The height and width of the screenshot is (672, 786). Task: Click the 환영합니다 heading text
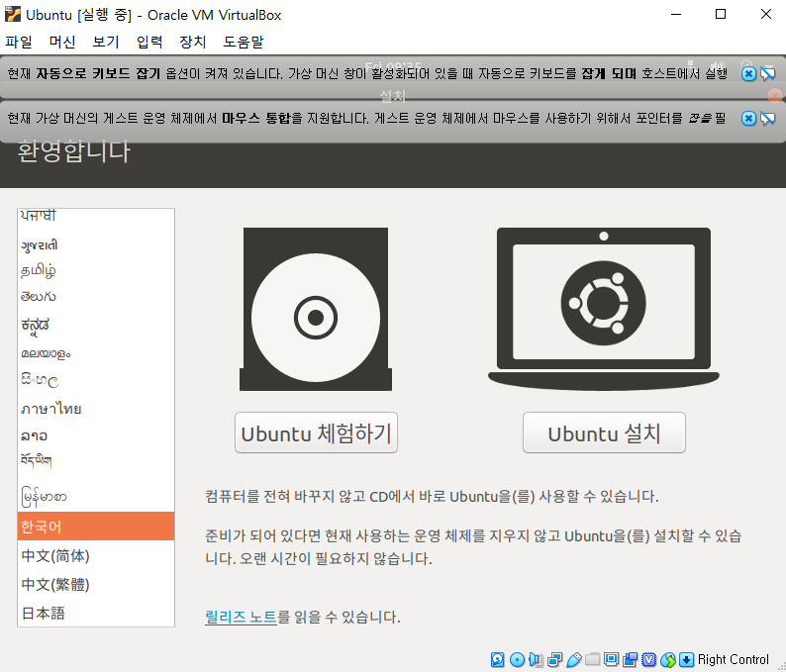tap(73, 150)
